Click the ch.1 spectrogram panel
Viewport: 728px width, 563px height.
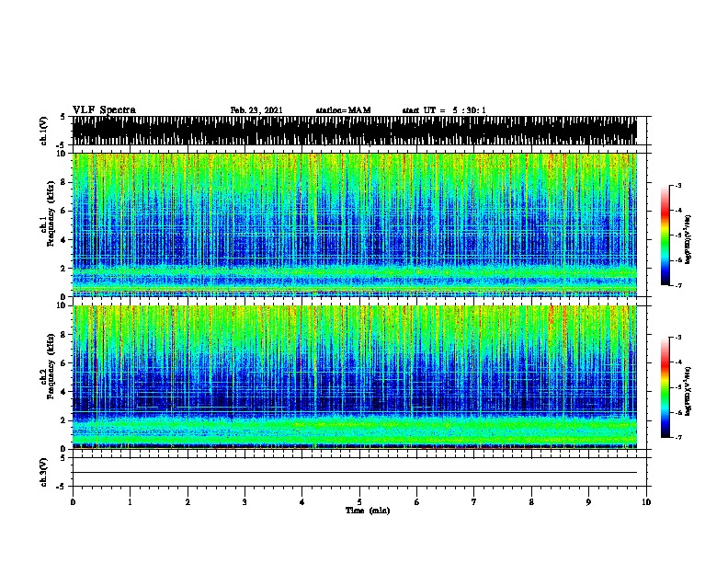point(355,224)
